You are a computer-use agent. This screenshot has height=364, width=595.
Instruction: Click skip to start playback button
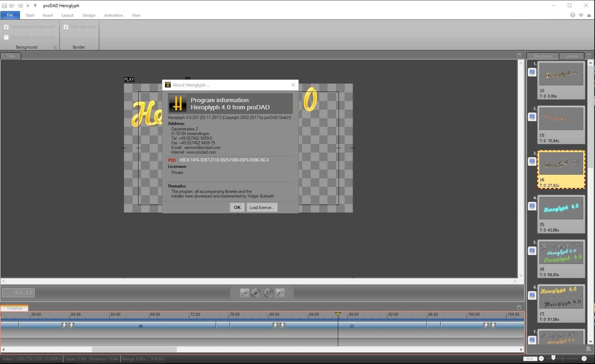244,293
